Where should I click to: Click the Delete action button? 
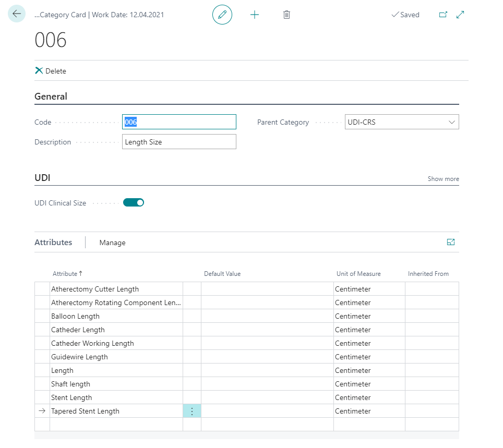tap(51, 71)
